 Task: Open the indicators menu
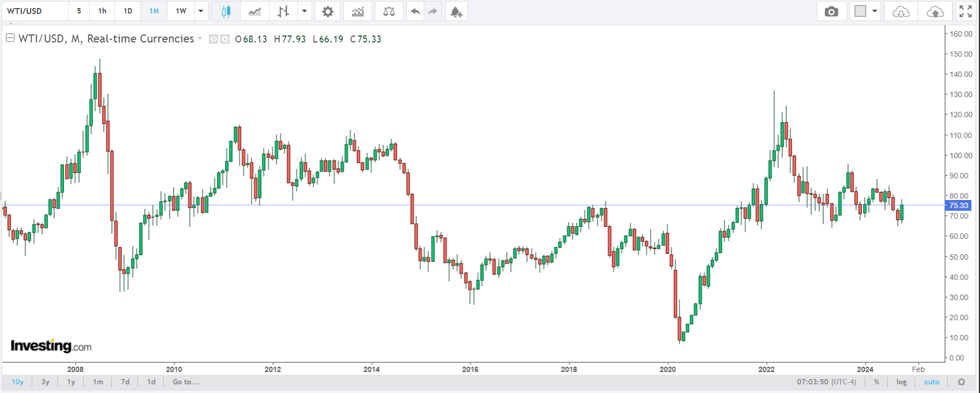[x=358, y=11]
